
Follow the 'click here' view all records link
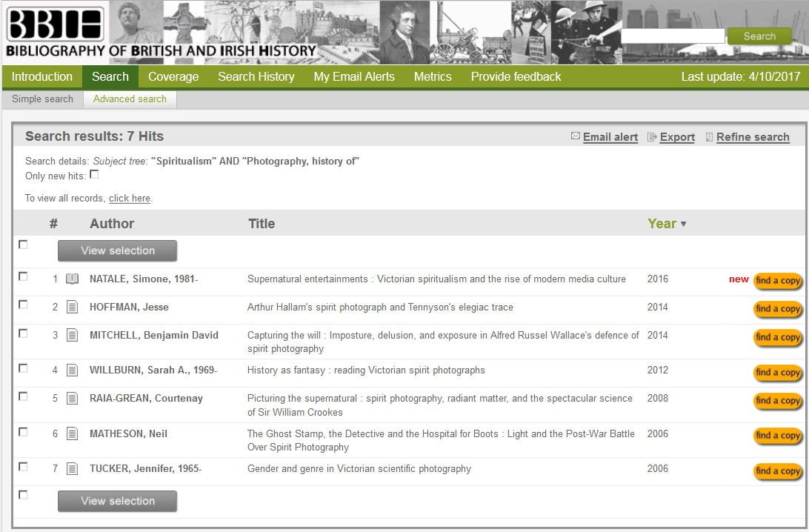pyautogui.click(x=130, y=199)
